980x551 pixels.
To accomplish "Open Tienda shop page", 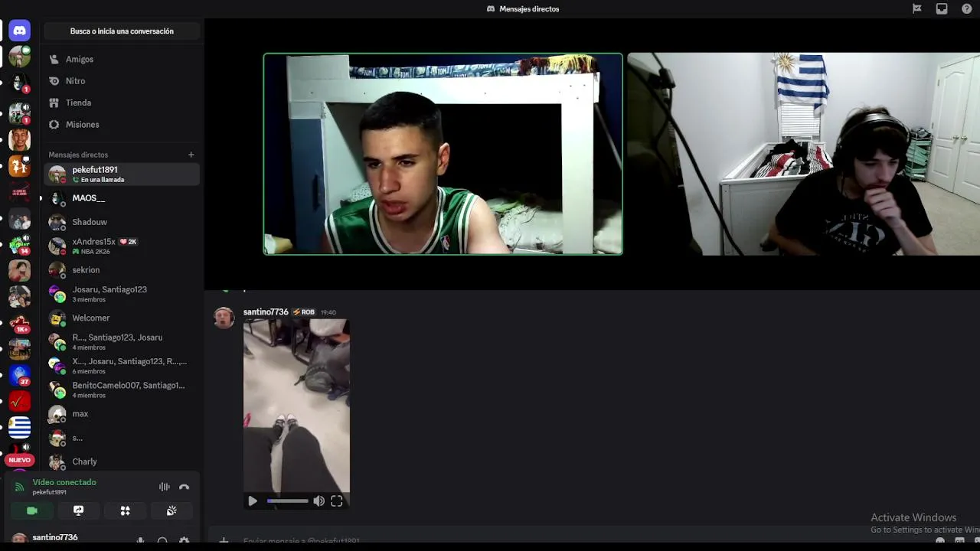I will click(122, 103).
